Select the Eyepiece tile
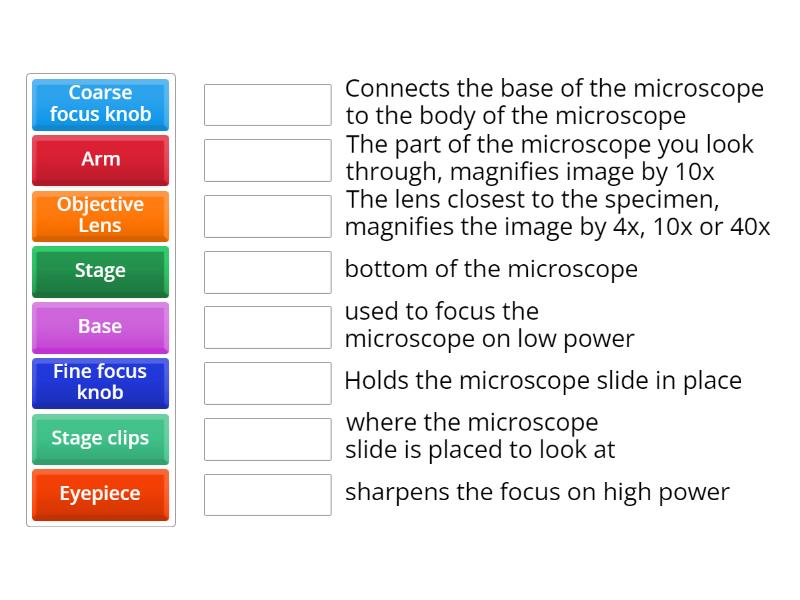 click(100, 494)
